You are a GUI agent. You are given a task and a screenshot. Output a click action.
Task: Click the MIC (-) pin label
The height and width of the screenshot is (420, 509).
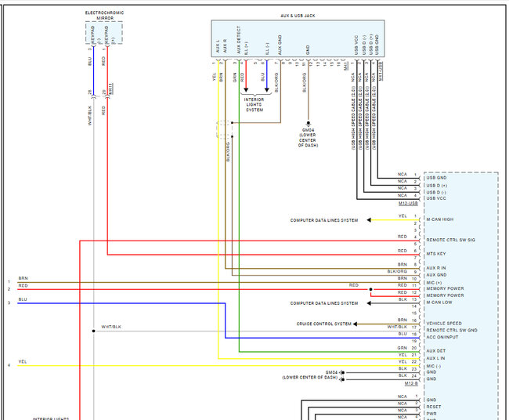click(x=434, y=366)
